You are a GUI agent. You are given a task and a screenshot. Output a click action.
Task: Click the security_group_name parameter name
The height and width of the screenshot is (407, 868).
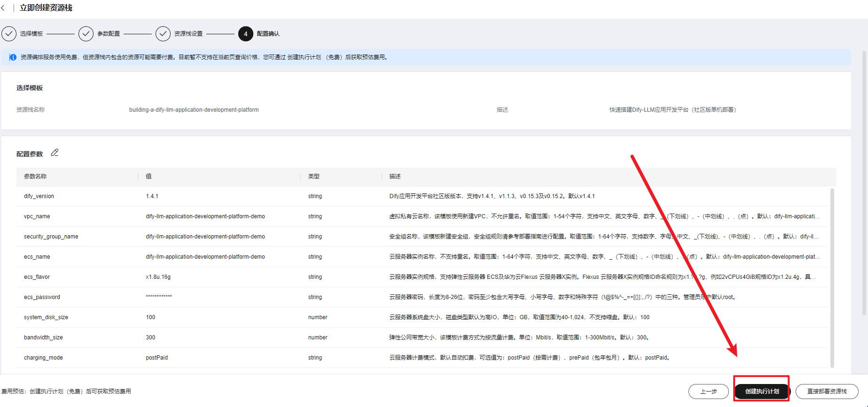pyautogui.click(x=51, y=237)
